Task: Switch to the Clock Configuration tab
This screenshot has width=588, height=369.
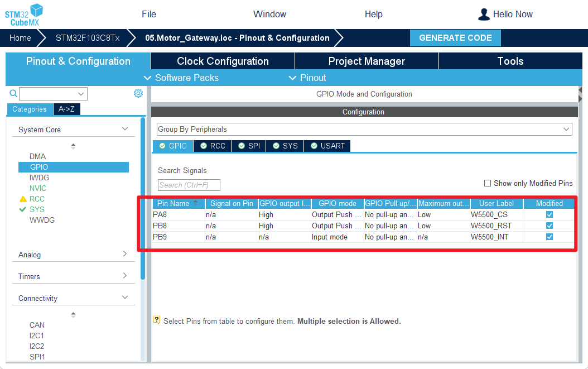Action: [223, 61]
